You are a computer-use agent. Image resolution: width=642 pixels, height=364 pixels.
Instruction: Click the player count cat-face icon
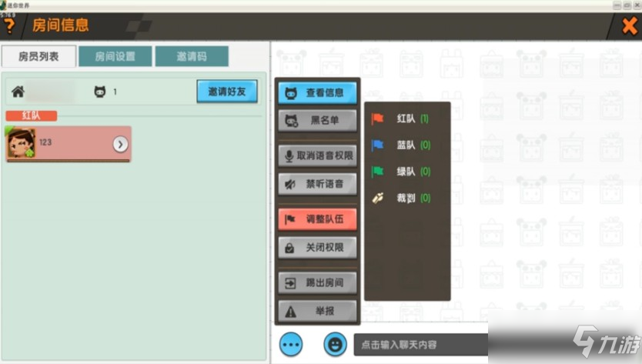pos(100,92)
